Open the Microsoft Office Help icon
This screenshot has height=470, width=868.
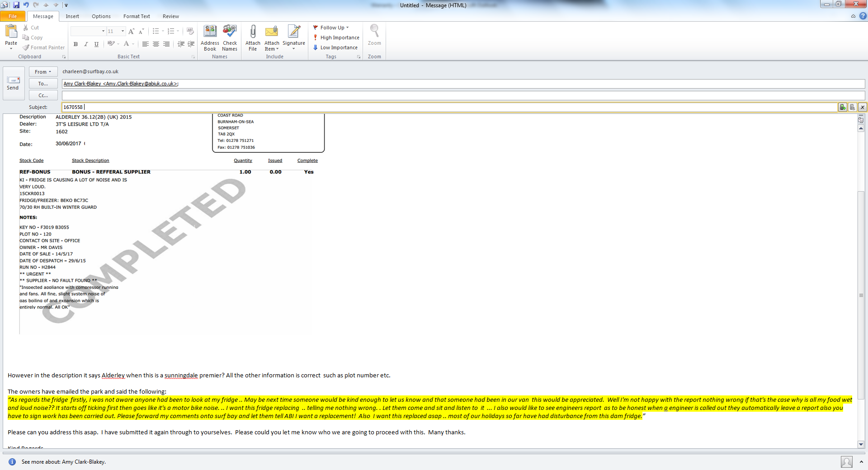click(863, 16)
